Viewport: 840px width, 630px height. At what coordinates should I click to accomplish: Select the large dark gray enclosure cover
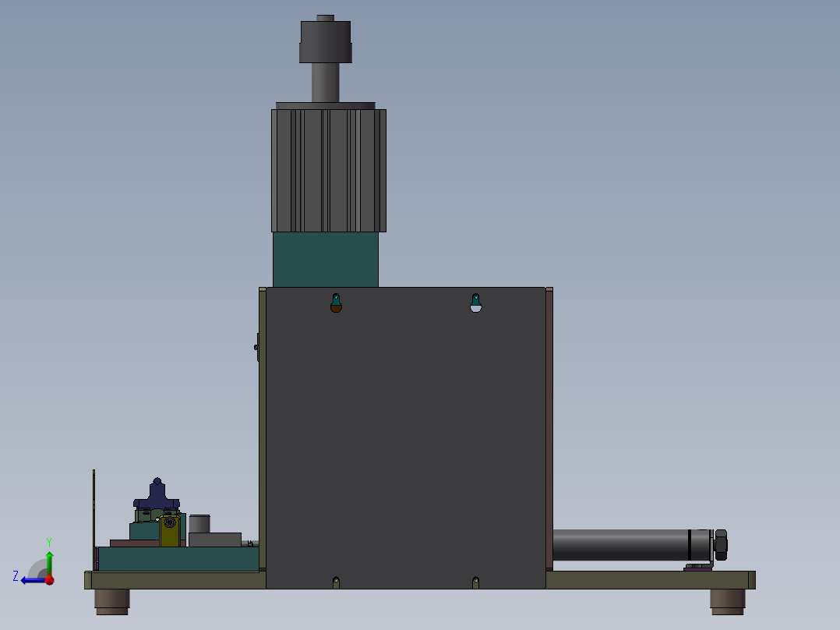(405, 440)
